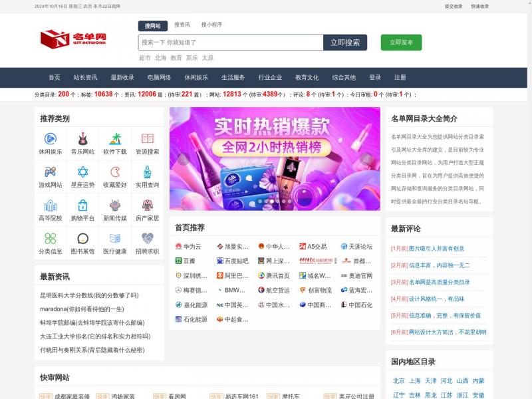
Task: Open the 招聘求职 handshake icon
Action: coord(147,239)
